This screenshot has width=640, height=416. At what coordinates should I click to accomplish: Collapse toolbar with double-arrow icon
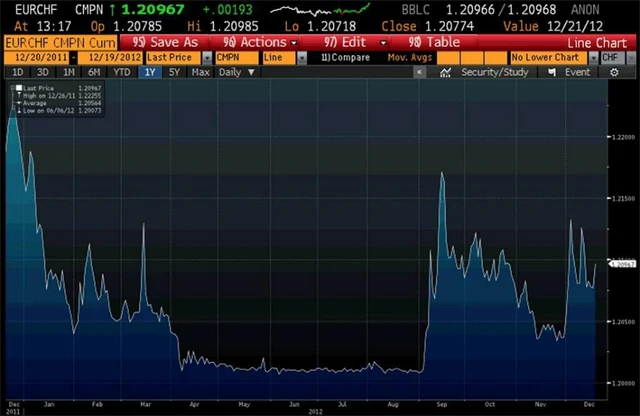coord(419,73)
